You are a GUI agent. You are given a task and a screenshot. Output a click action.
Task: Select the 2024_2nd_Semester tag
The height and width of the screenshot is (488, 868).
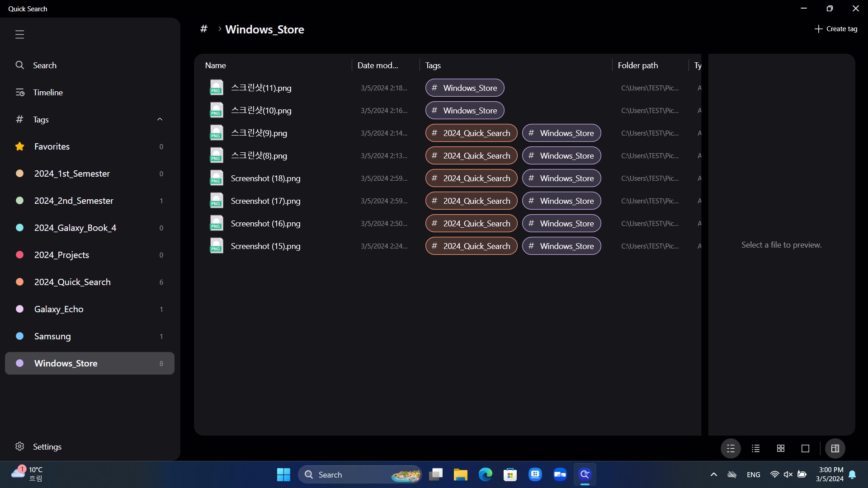(x=90, y=201)
